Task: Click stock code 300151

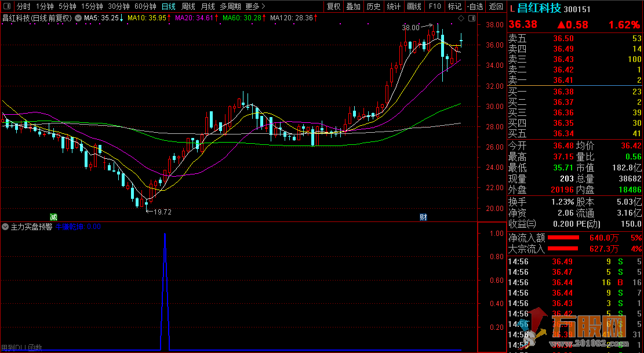Action: [577, 9]
